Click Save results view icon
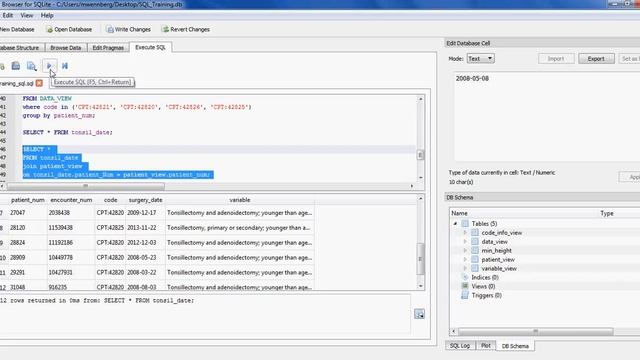Image resolution: width=640 pixels, height=360 pixels. click(31, 66)
